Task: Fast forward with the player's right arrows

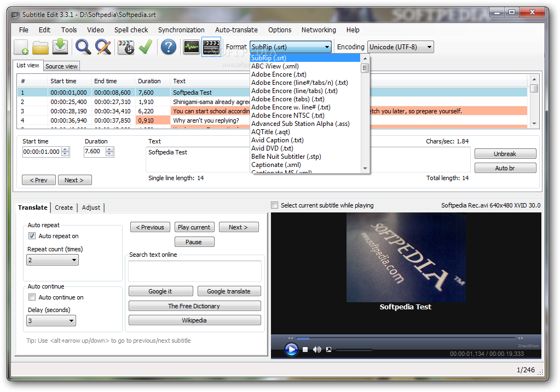Action: [521, 338]
